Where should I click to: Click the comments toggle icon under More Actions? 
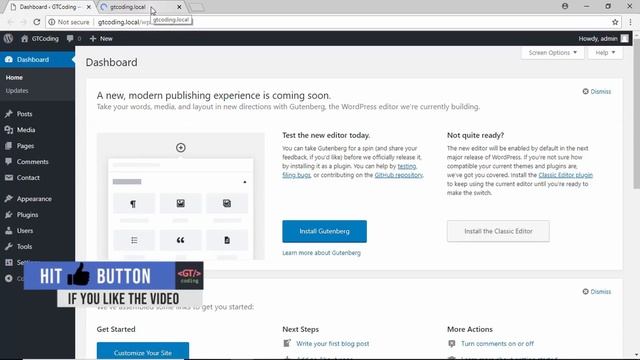pyautogui.click(x=451, y=344)
